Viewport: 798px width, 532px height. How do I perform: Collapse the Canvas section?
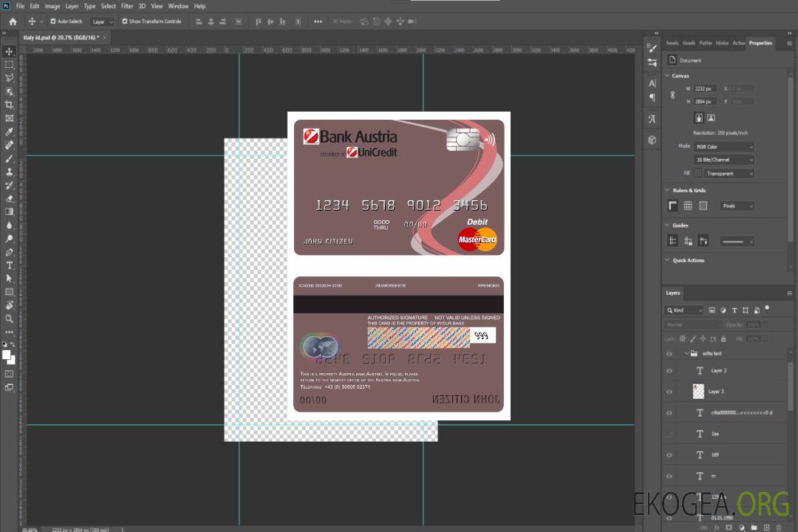668,75
